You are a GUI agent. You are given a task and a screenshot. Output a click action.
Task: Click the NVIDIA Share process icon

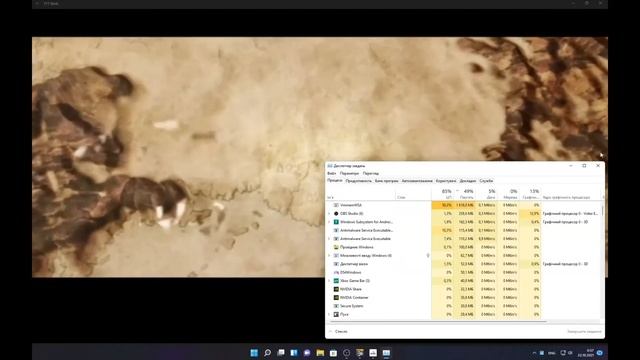point(336,289)
